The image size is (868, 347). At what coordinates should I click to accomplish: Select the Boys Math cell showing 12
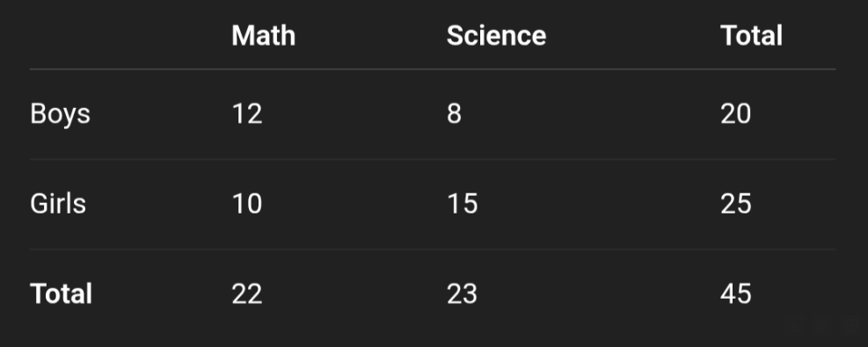[x=247, y=114]
